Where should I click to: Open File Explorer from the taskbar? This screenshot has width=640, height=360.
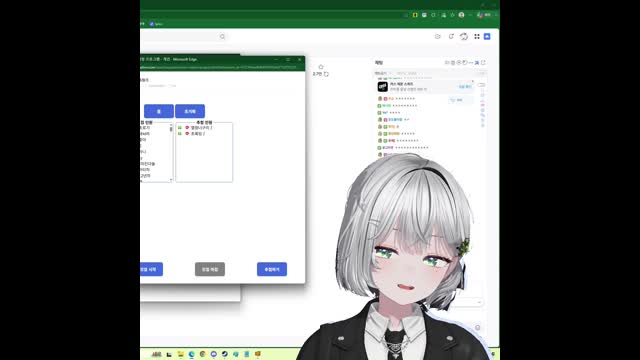pyautogui.click(x=180, y=354)
